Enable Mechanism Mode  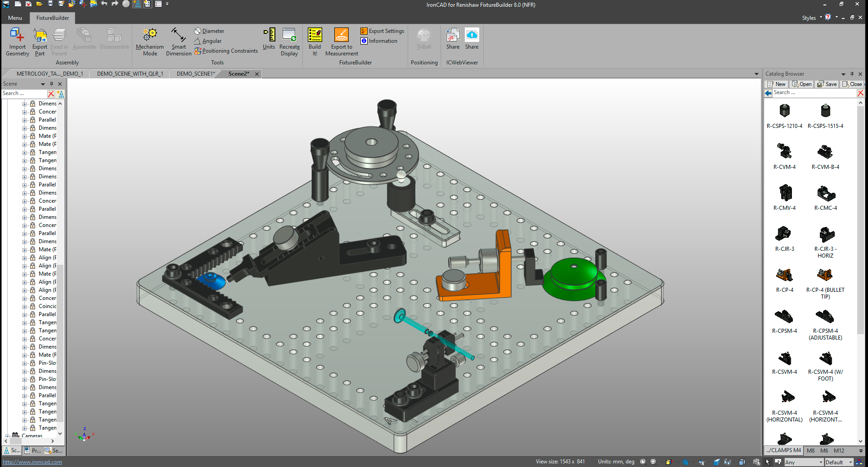(149, 41)
